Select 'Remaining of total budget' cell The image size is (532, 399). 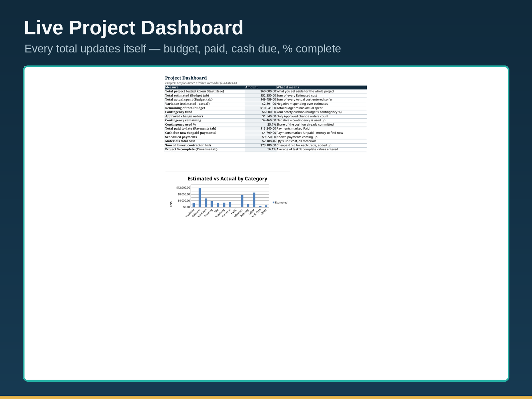point(205,108)
